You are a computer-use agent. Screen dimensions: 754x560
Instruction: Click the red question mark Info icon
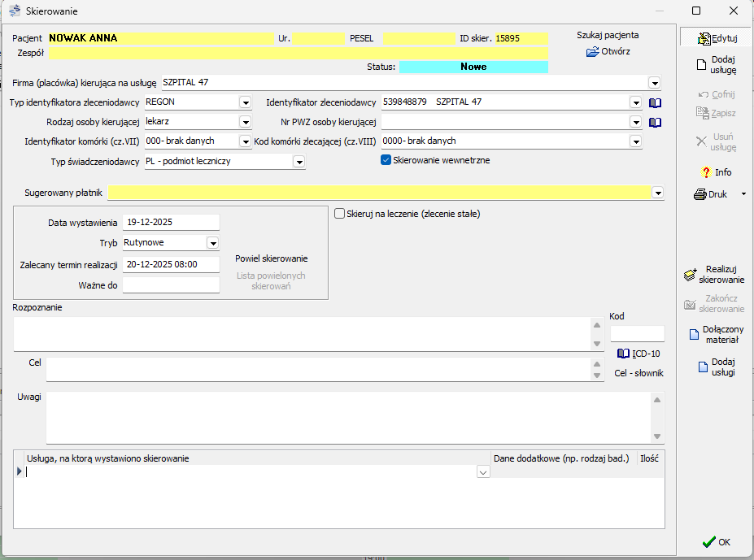coord(705,172)
